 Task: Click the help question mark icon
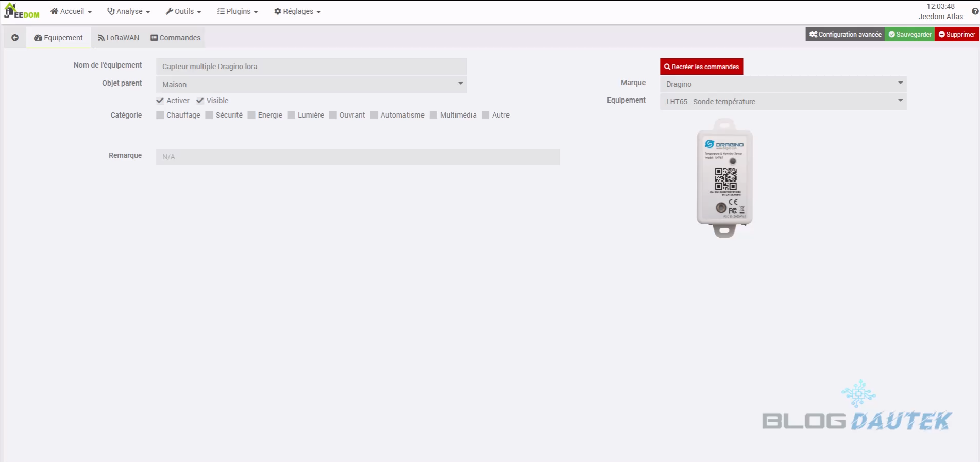click(975, 11)
